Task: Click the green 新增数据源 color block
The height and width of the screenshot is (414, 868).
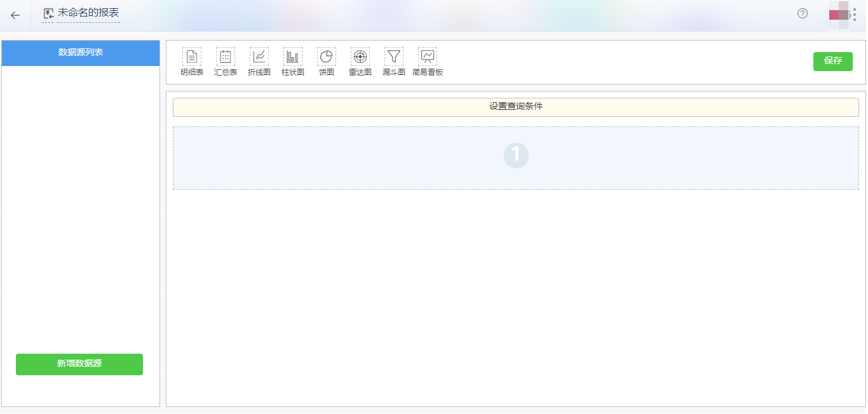Action: (79, 364)
